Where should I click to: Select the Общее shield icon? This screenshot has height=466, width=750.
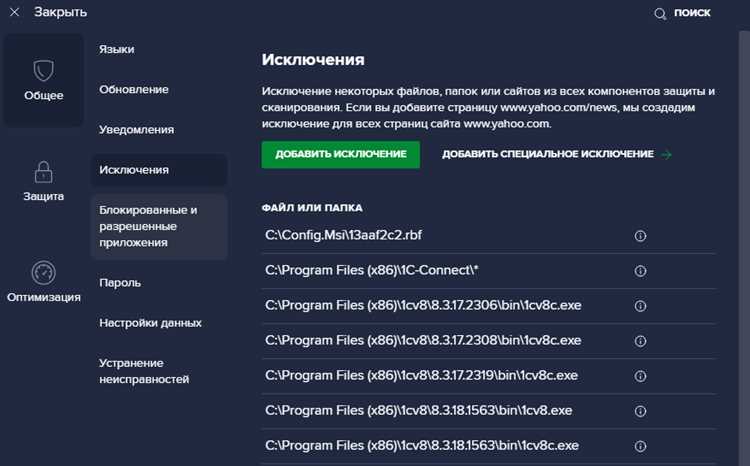tap(44, 70)
